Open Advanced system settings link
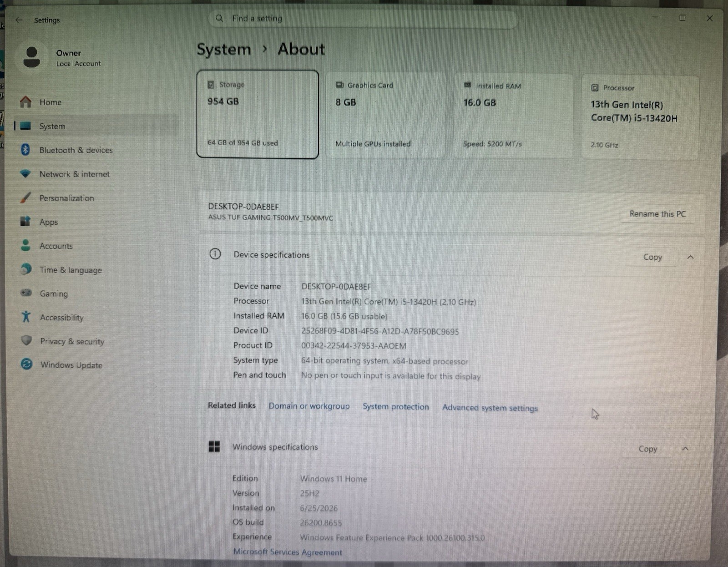The image size is (728, 567). point(490,408)
